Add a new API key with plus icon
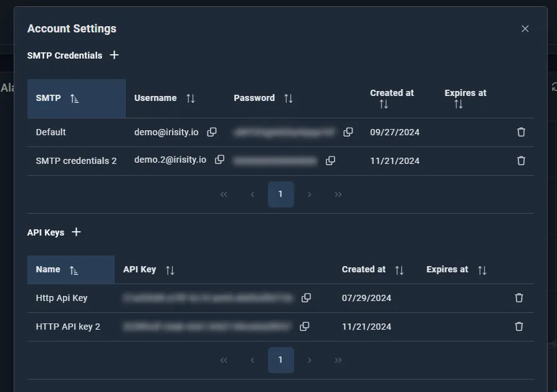The image size is (557, 392). 76,232
